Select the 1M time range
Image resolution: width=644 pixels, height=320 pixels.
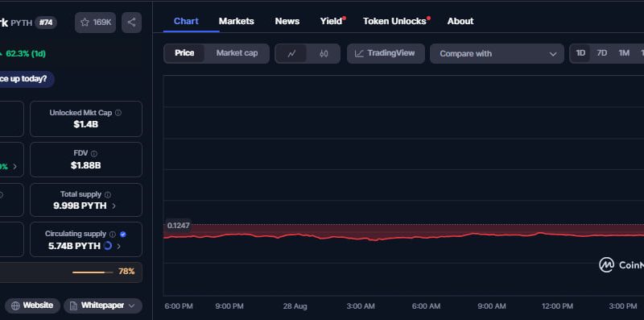pyautogui.click(x=624, y=53)
